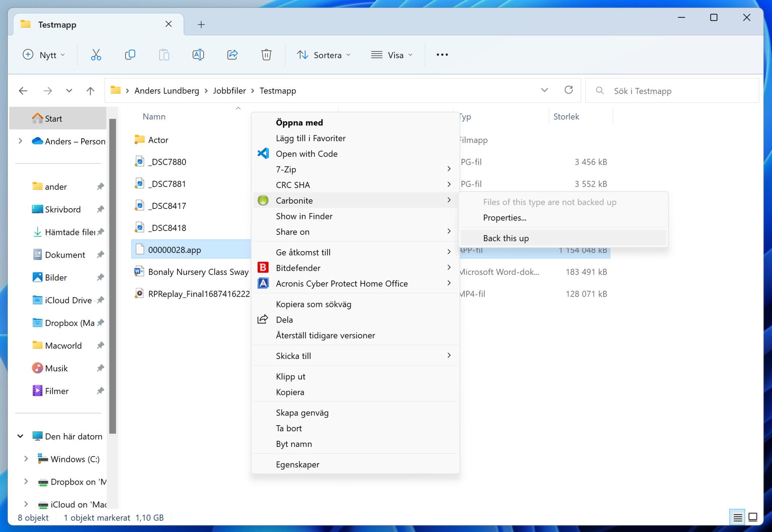Click the up-one-level arrow icon
Viewport: 772px width, 532px height.
click(90, 90)
